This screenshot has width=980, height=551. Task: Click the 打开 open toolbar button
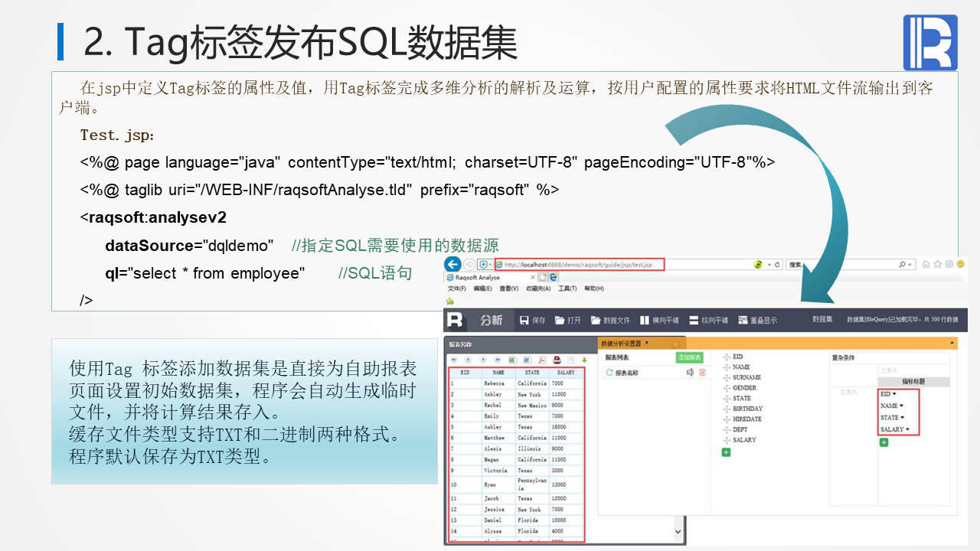(568, 321)
